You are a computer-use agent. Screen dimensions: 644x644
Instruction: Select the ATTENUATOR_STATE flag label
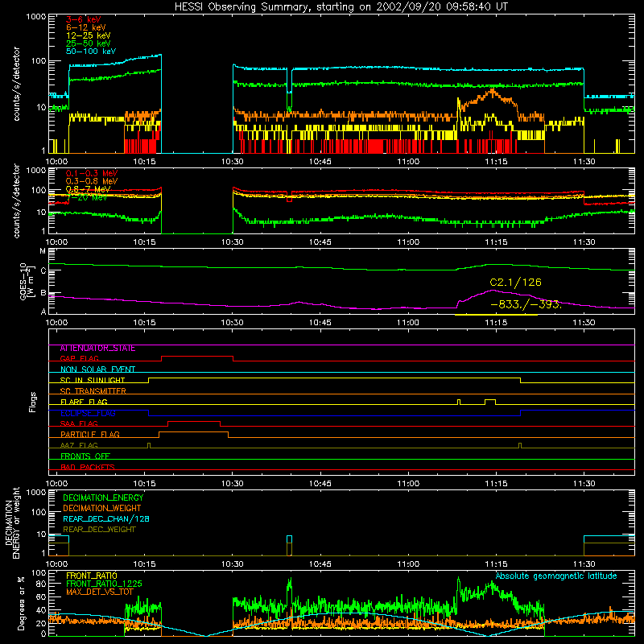[97, 349]
